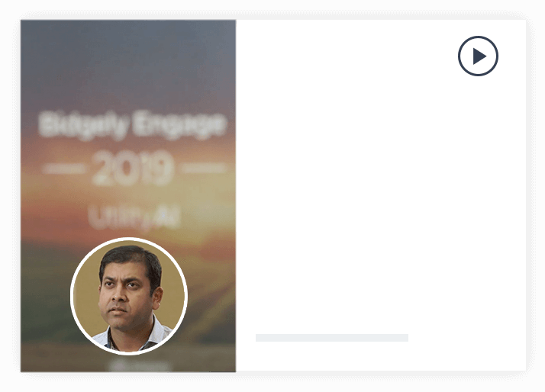Open the speaker's circular profile photo
Image resolution: width=545 pixels, height=392 pixels.
point(129,296)
